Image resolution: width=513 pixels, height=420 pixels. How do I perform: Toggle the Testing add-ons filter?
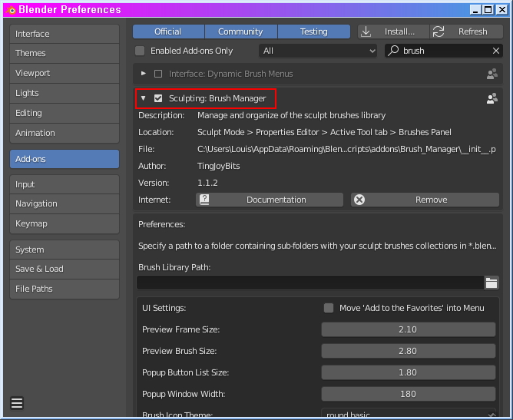(314, 31)
